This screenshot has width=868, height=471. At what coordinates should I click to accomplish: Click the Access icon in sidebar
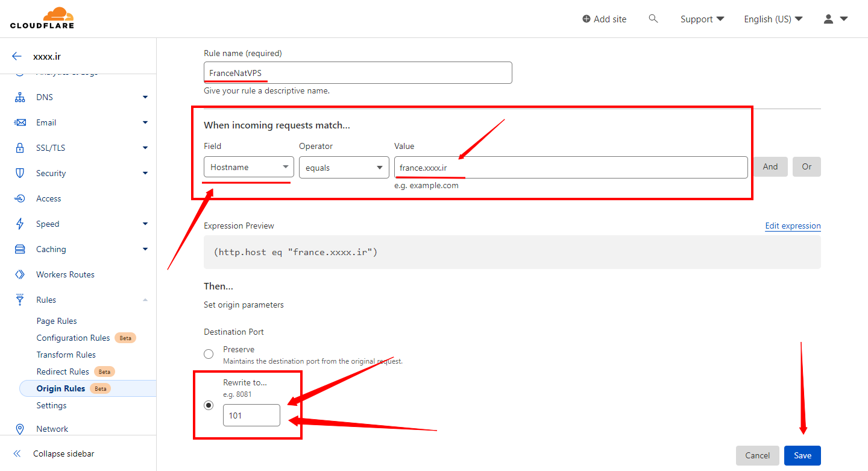pos(20,198)
